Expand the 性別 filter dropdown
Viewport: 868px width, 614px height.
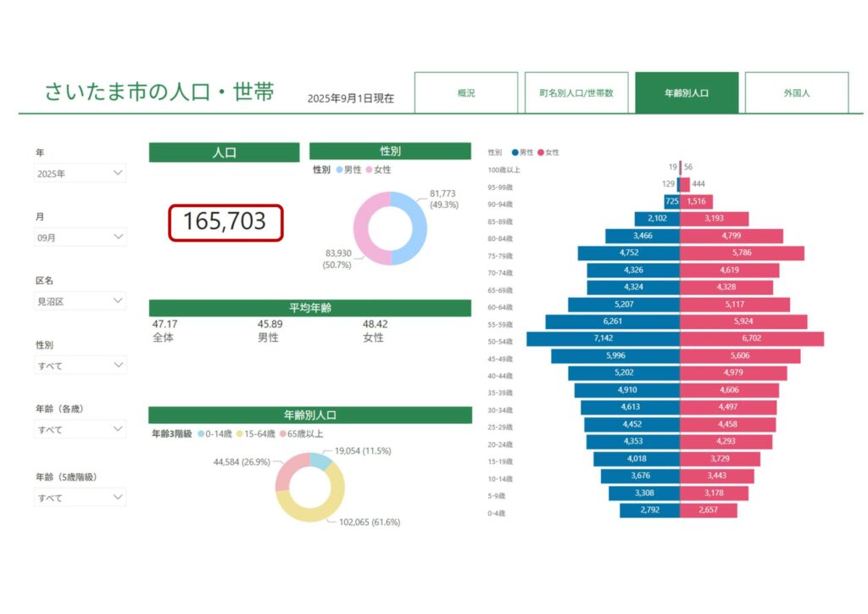(81, 366)
